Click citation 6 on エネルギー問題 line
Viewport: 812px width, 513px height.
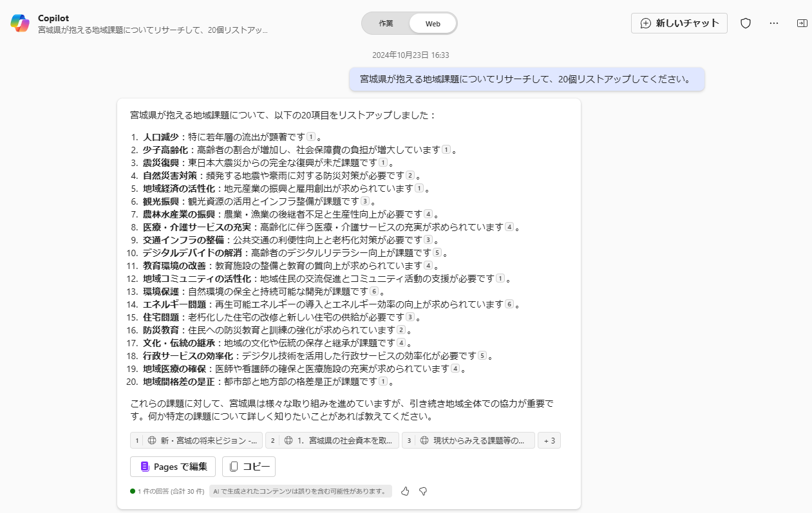click(509, 304)
